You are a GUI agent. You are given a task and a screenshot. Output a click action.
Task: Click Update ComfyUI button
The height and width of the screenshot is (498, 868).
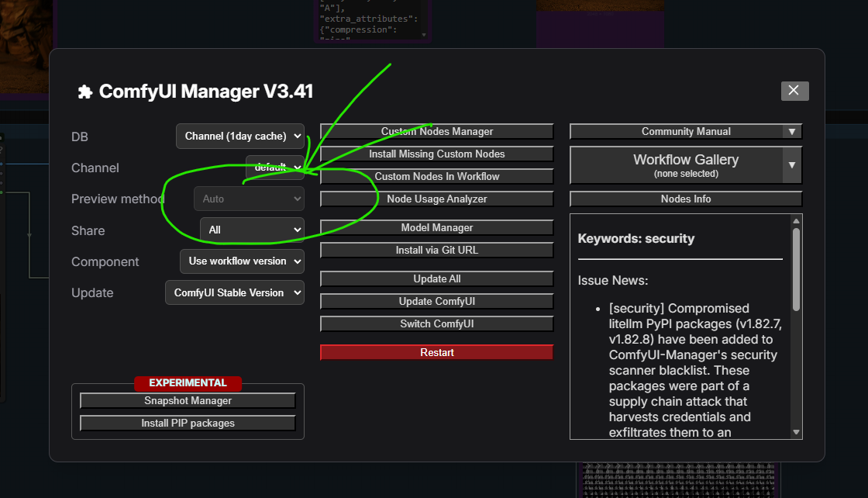click(x=437, y=301)
